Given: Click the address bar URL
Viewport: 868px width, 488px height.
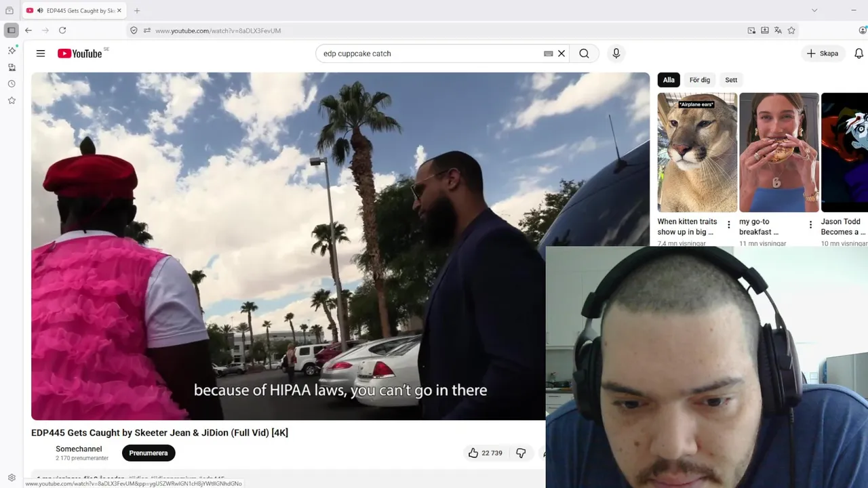Looking at the screenshot, I should pos(218,30).
